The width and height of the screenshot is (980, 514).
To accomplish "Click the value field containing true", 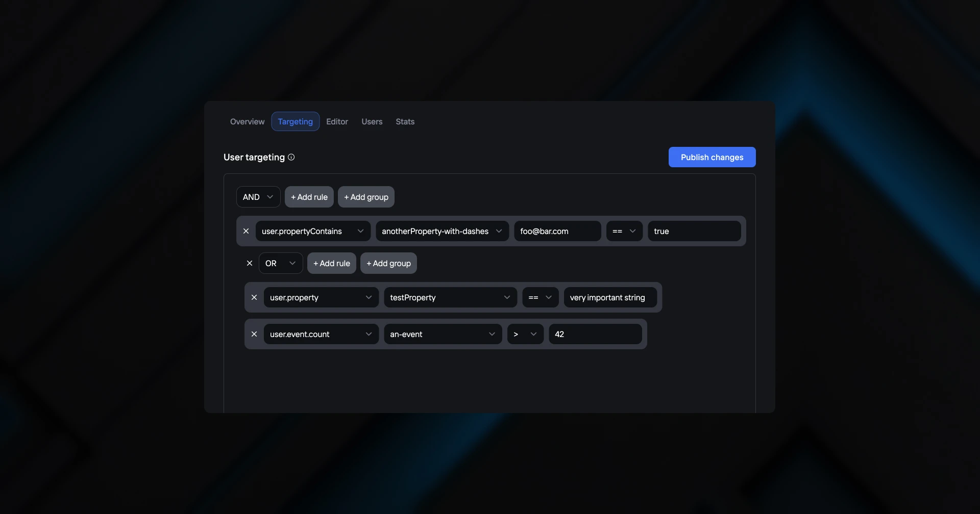I will click(694, 231).
